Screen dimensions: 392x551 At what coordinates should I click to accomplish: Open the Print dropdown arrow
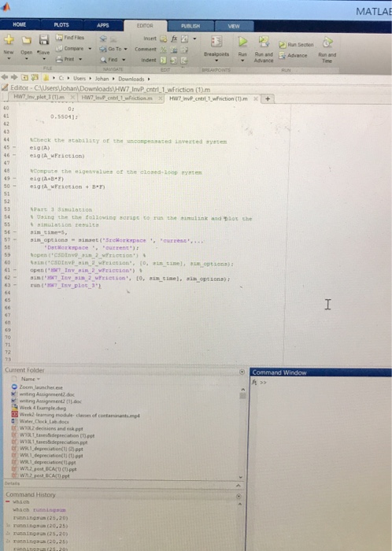click(80, 59)
